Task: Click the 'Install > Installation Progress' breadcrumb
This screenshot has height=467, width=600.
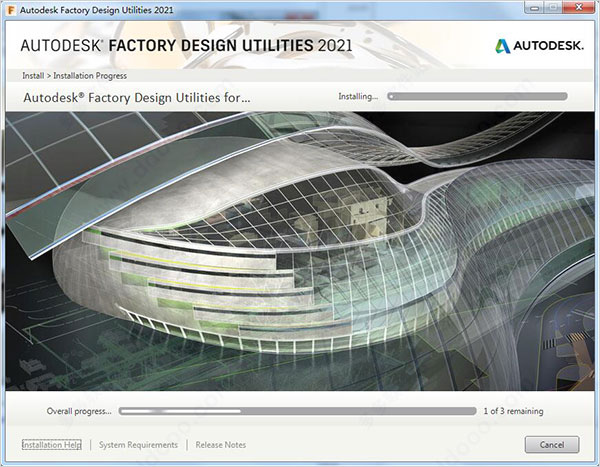Action: (x=74, y=76)
